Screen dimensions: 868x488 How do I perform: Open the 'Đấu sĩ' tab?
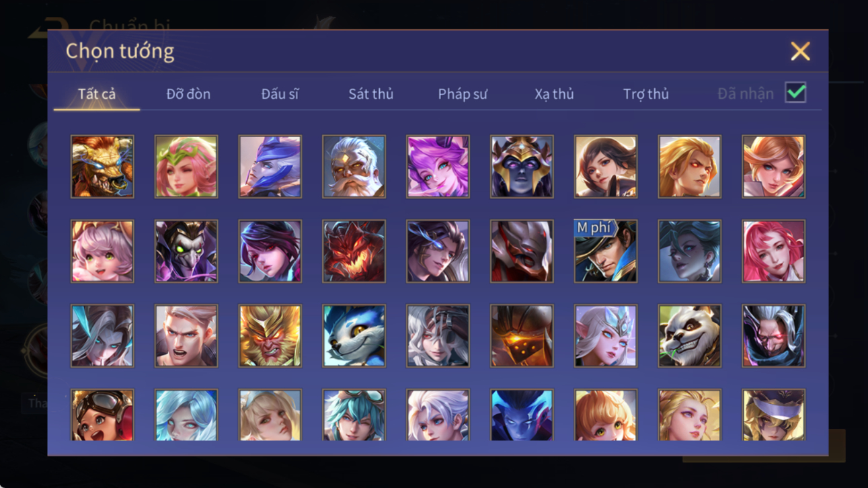(280, 94)
